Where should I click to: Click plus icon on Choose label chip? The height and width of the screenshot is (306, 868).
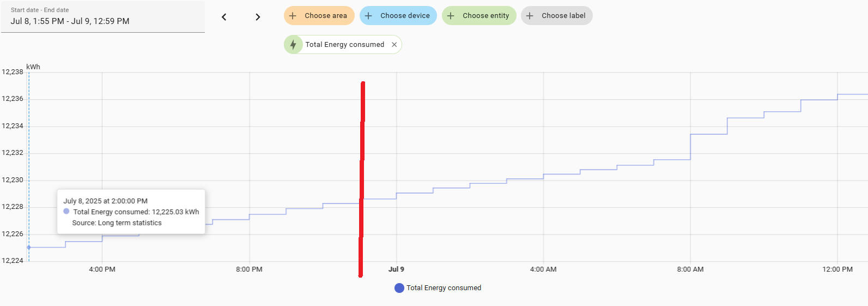tap(530, 16)
